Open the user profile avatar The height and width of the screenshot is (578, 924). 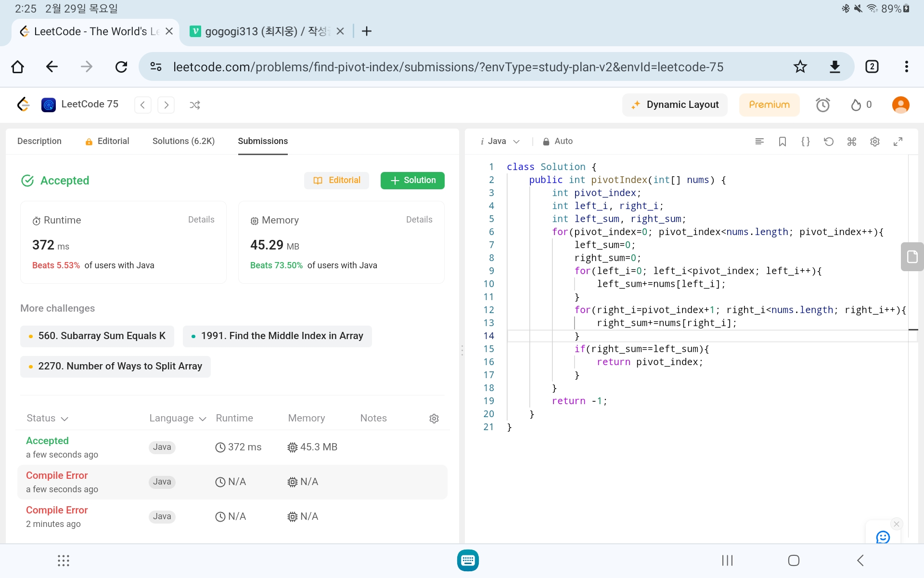900,105
